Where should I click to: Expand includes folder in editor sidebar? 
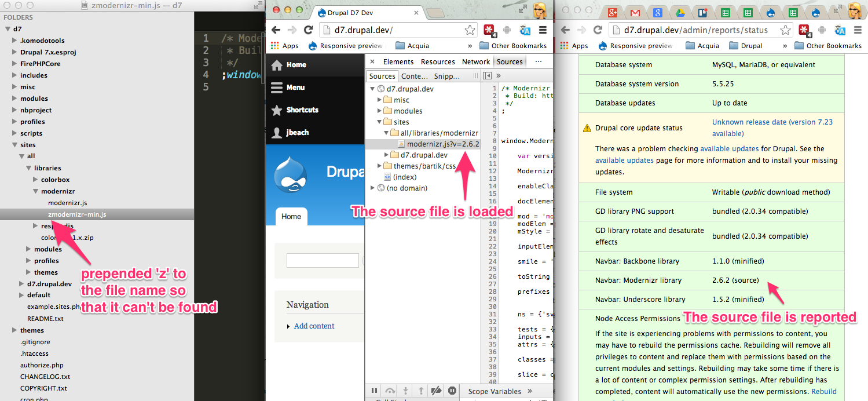(14, 75)
